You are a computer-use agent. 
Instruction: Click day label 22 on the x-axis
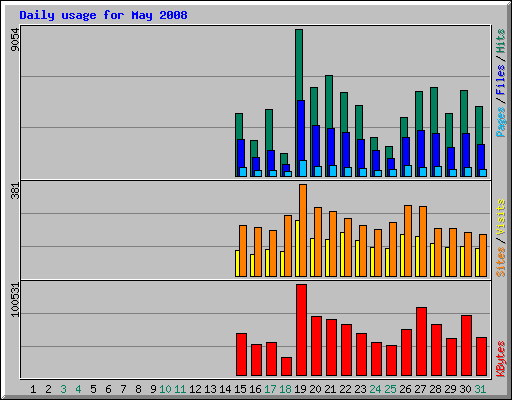tap(345, 389)
